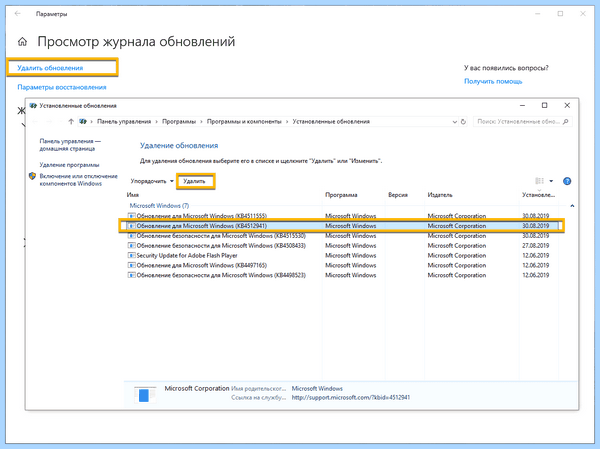Open Включение или отключение компонентов Windows
Viewport: 600px width, 449px height.
tap(78, 180)
